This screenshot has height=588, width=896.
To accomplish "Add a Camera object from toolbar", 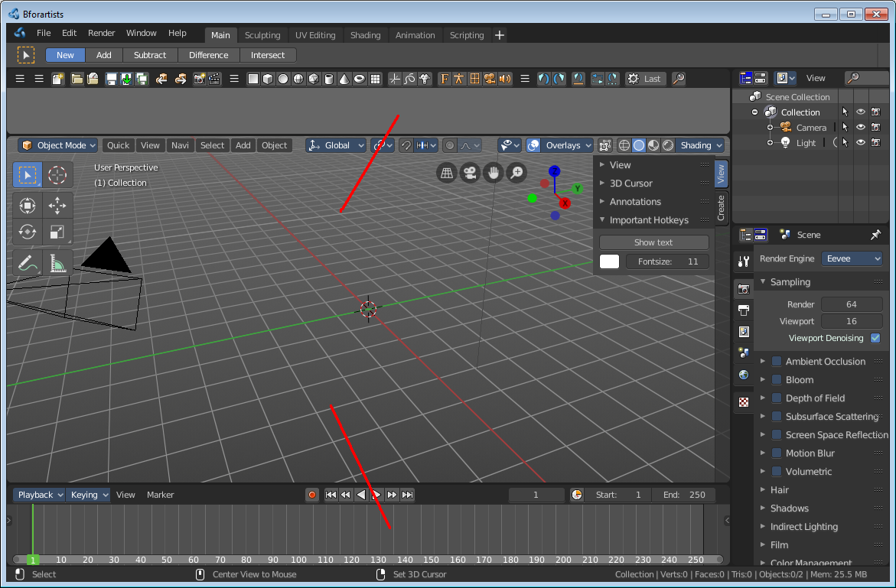I will [x=490, y=79].
